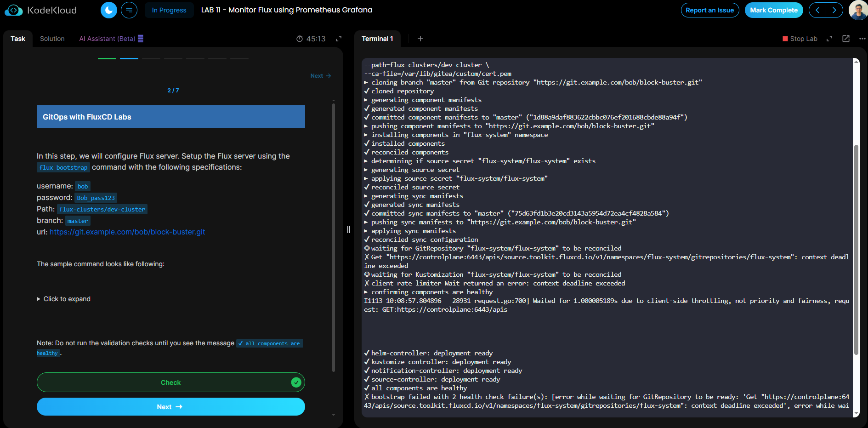Toggle dark mode moon icon

click(109, 10)
